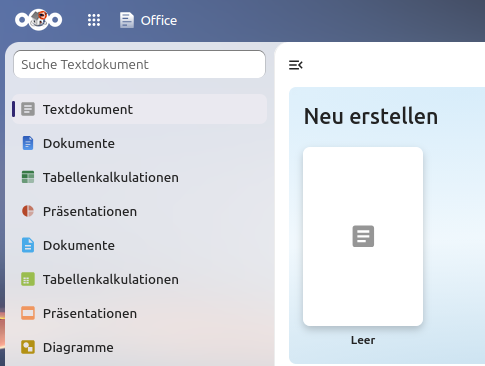Click the gray Textdokument sidebar icon

[x=28, y=109]
